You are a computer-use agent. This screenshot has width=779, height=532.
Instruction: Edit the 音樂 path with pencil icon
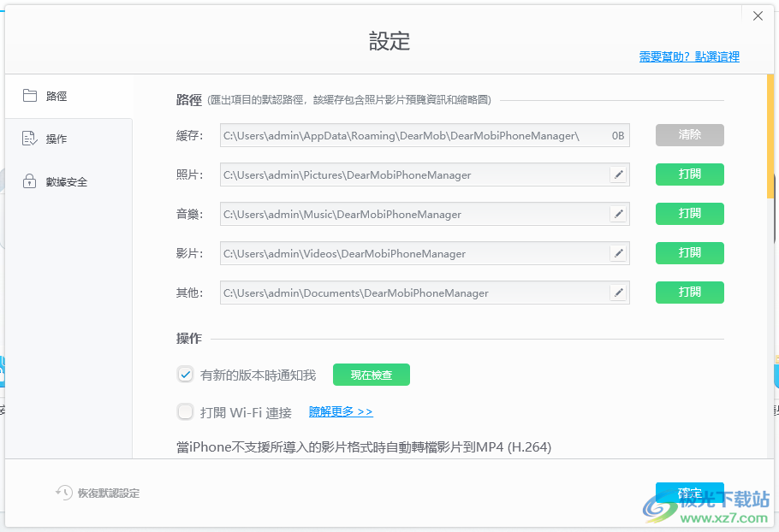pos(619,214)
